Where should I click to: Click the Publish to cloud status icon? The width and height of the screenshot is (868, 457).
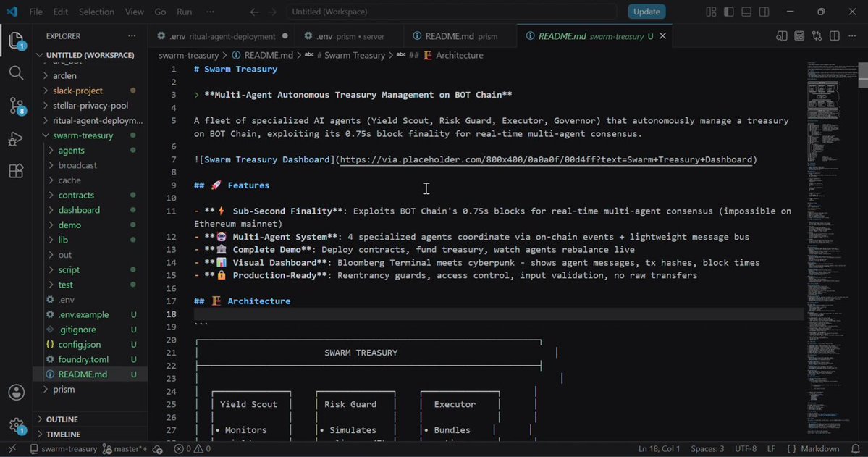pos(158,449)
